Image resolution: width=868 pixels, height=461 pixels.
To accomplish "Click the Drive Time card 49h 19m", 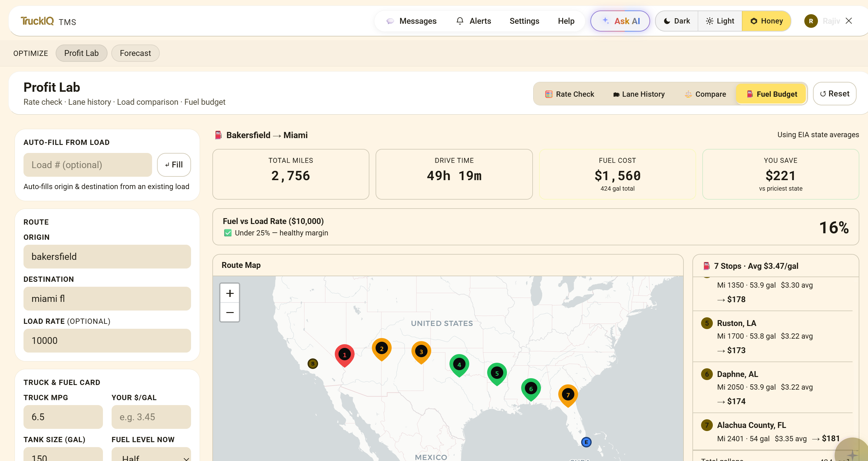I will click(454, 174).
